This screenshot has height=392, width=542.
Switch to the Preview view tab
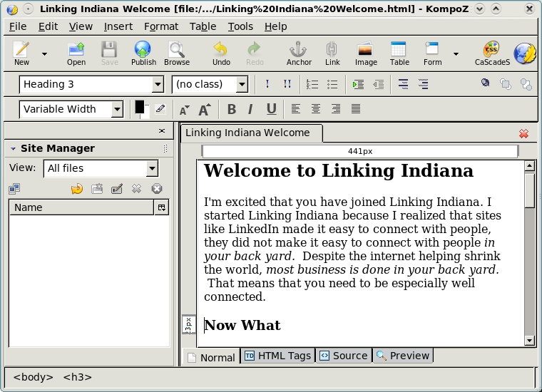pos(403,356)
